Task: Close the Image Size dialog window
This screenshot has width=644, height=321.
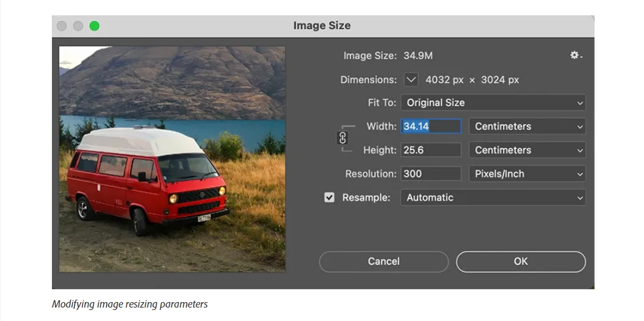Action: [62, 26]
